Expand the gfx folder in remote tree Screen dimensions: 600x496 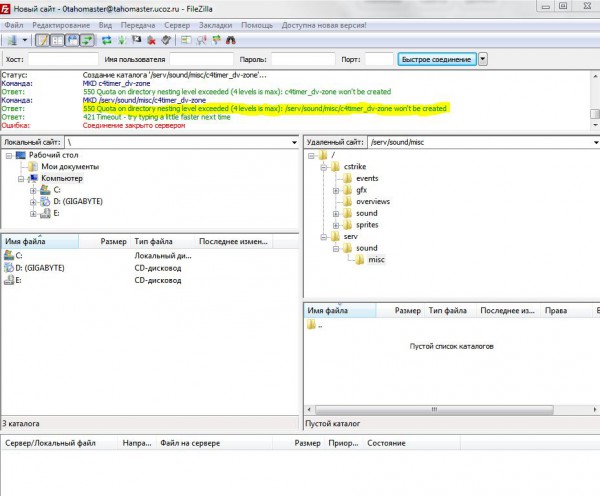(336, 189)
